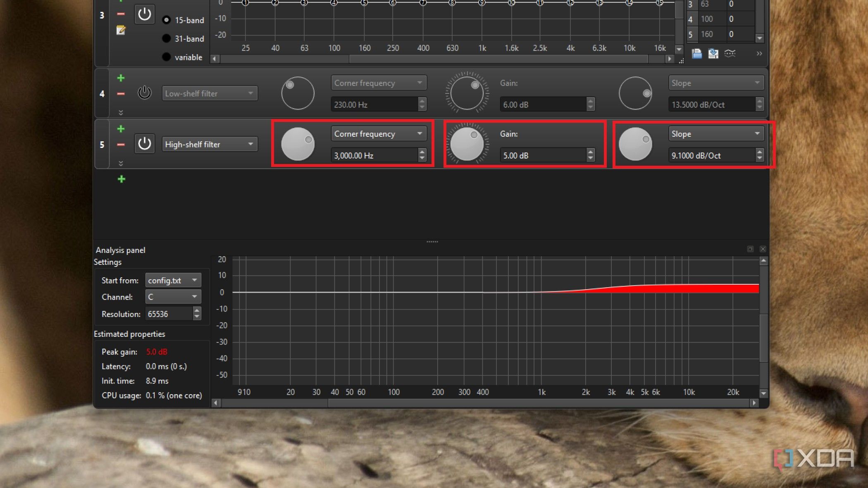Screen dimensions: 868x488
Task: Insert a filter above row 5 with the green plus
Action: (x=121, y=129)
